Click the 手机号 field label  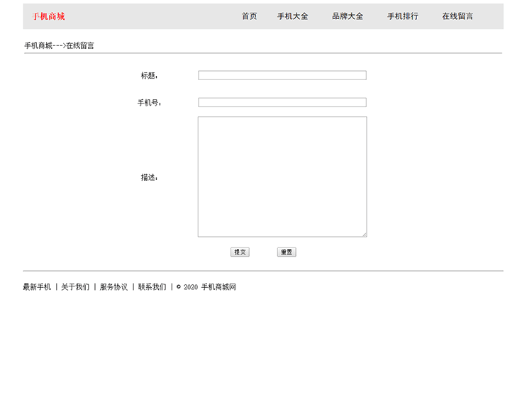(x=149, y=103)
